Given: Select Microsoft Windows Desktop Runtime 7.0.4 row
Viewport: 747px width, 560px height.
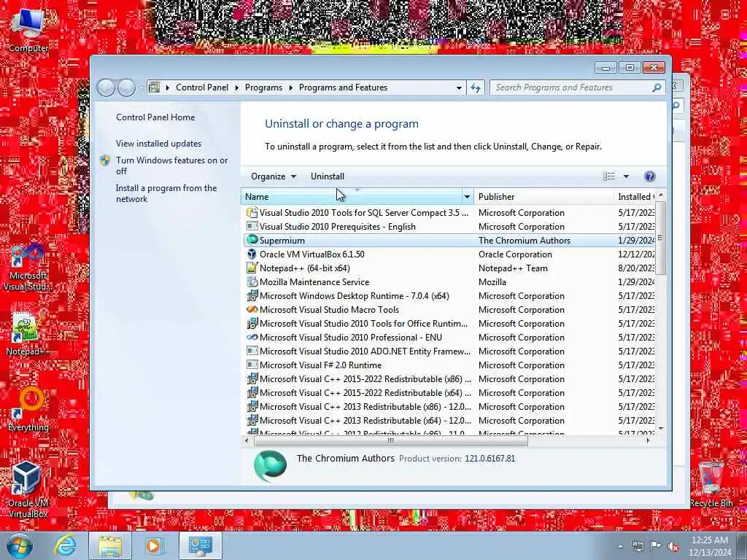Looking at the screenshot, I should (x=354, y=296).
